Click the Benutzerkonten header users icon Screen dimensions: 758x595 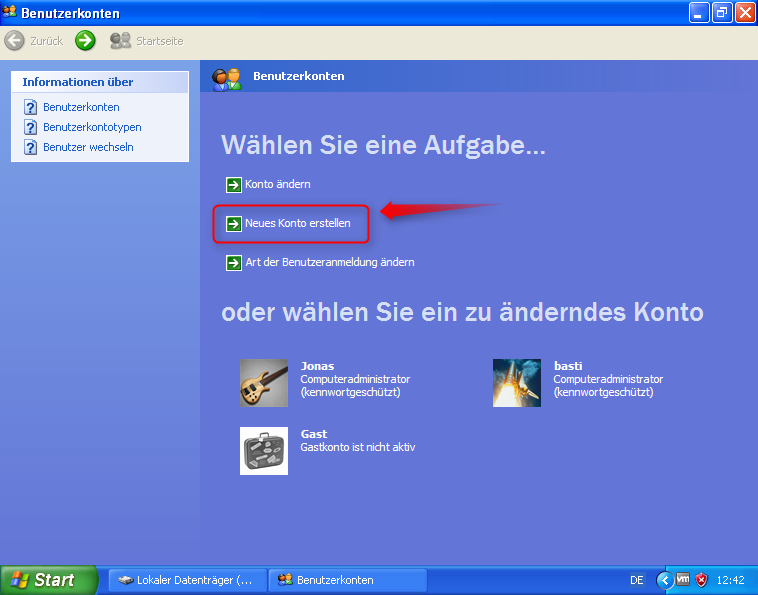click(227, 79)
